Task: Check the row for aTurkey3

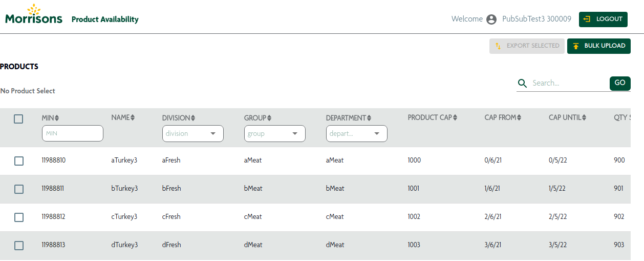Action: [19, 161]
